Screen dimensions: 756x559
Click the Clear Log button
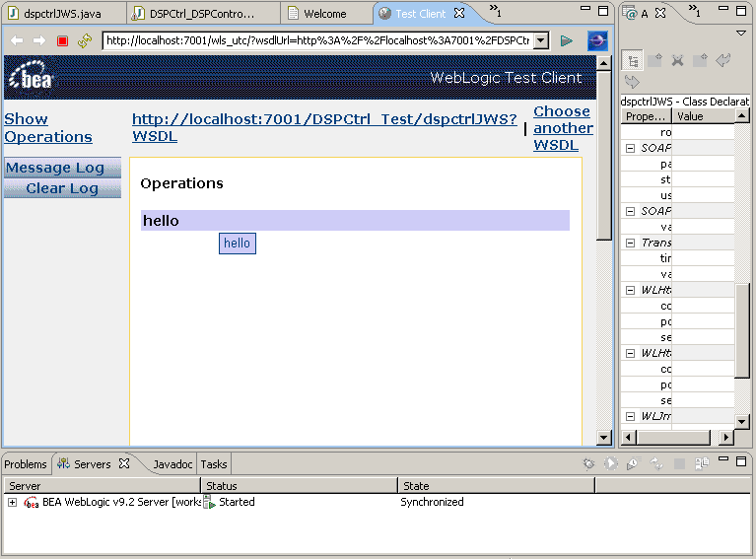coord(62,188)
